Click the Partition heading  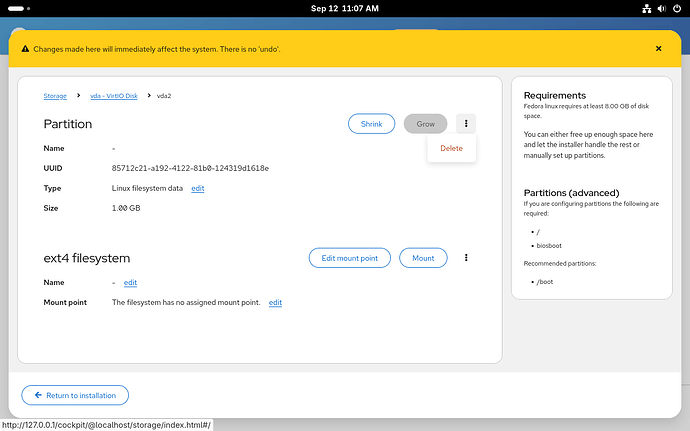pos(68,124)
